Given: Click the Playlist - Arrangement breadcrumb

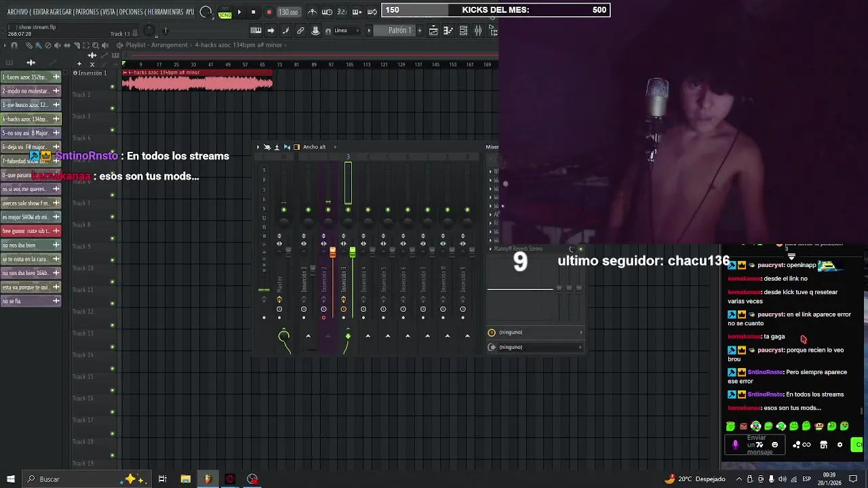Looking at the screenshot, I should click(157, 45).
